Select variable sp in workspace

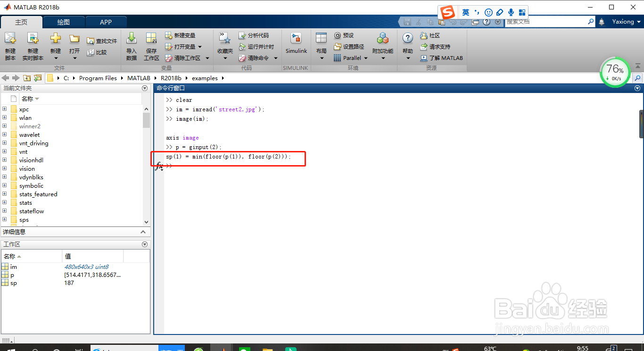(x=14, y=283)
